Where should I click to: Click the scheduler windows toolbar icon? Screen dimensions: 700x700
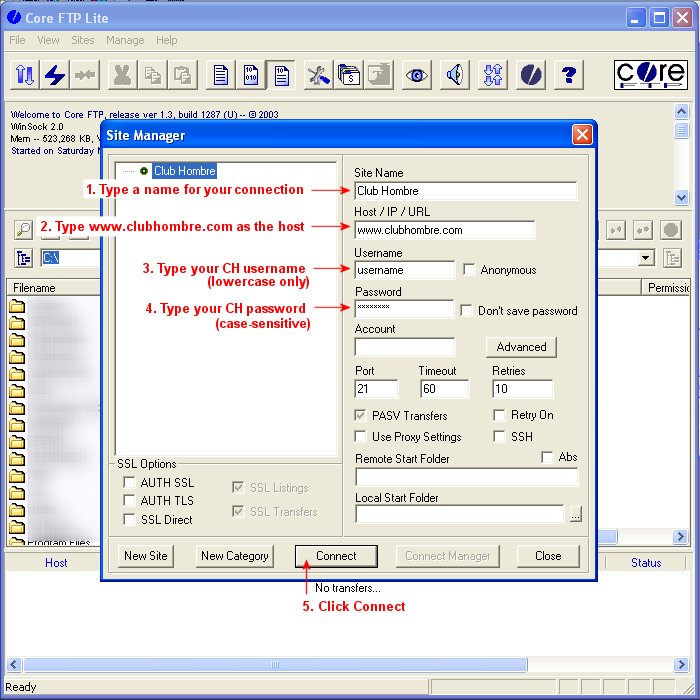pos(349,75)
